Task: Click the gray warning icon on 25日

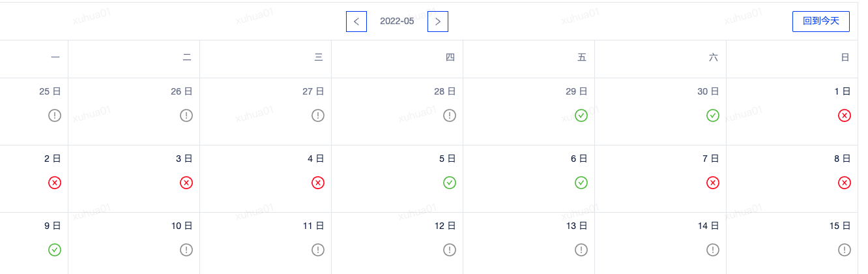Action: (x=55, y=115)
